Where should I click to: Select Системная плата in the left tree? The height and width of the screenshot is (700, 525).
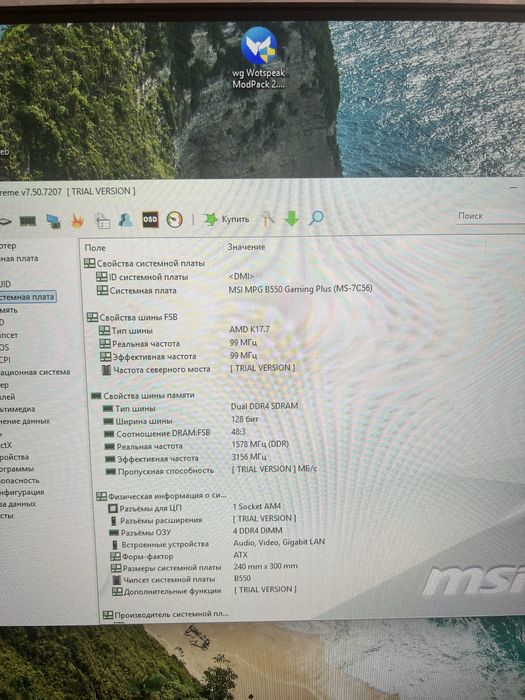click(x=27, y=297)
